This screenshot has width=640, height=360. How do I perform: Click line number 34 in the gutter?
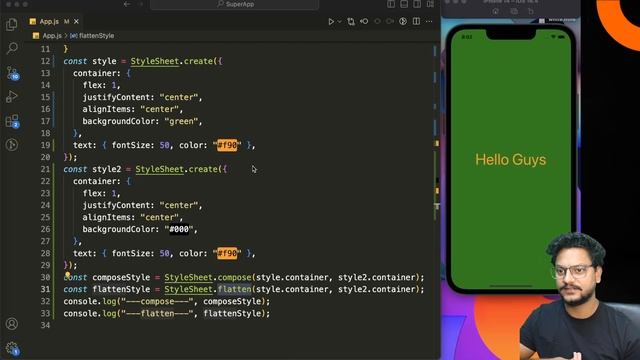(x=45, y=325)
